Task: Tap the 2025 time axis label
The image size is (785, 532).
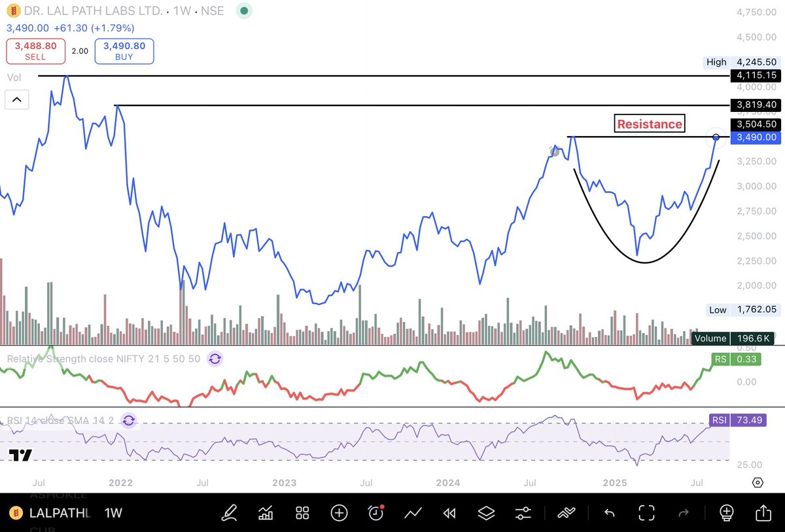Action: pos(615,483)
